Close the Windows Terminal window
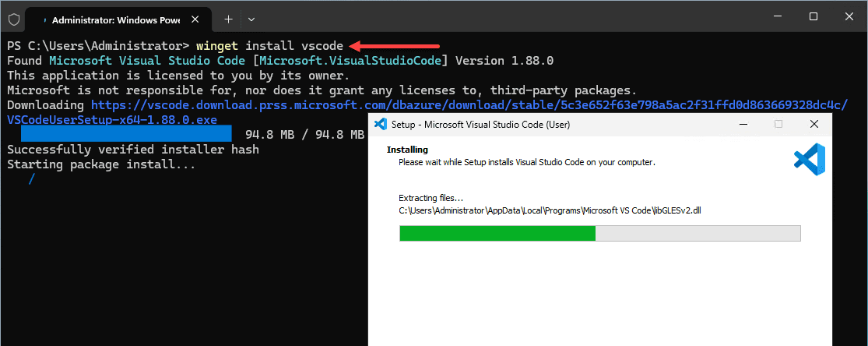Screen dimensions: 868x346 pyautogui.click(x=849, y=16)
